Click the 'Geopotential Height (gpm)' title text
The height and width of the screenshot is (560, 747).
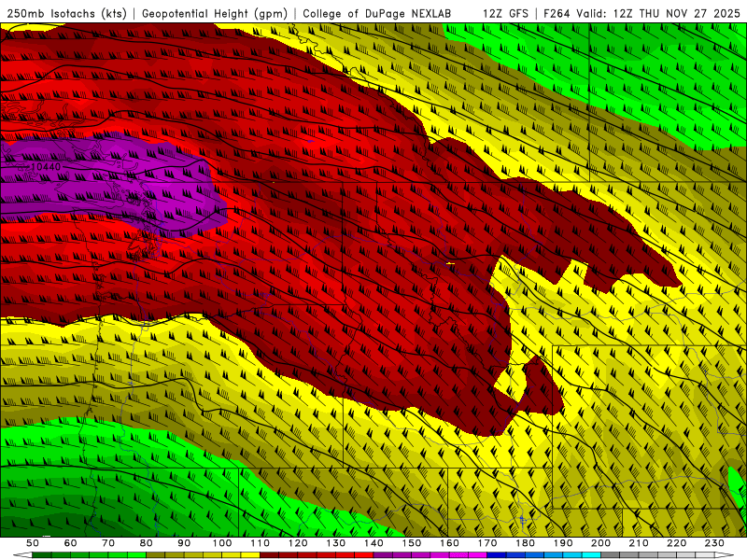tap(215, 13)
